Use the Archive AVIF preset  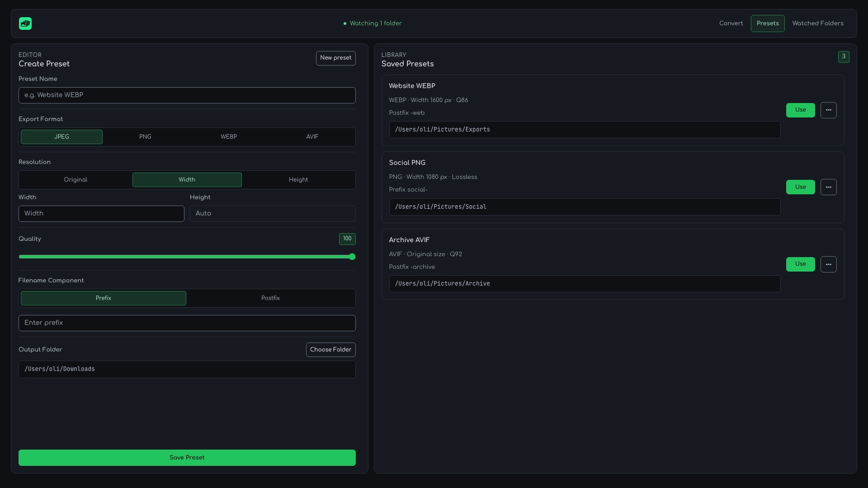coord(801,264)
